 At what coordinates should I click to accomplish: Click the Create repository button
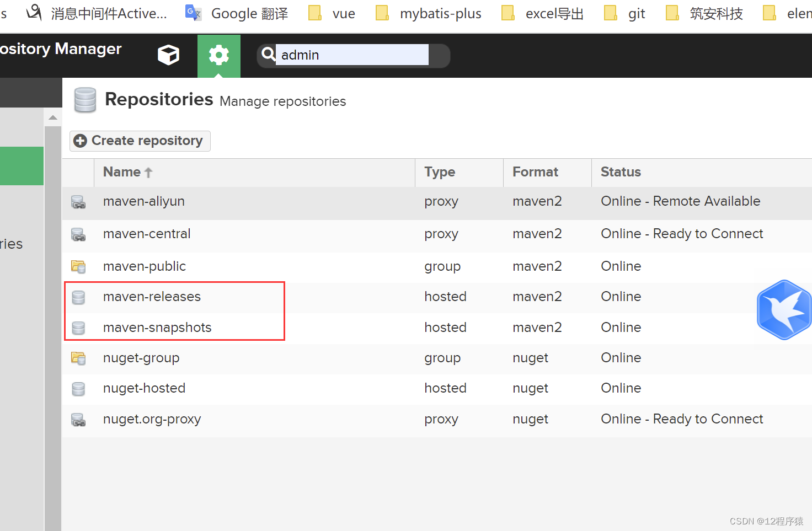(140, 141)
